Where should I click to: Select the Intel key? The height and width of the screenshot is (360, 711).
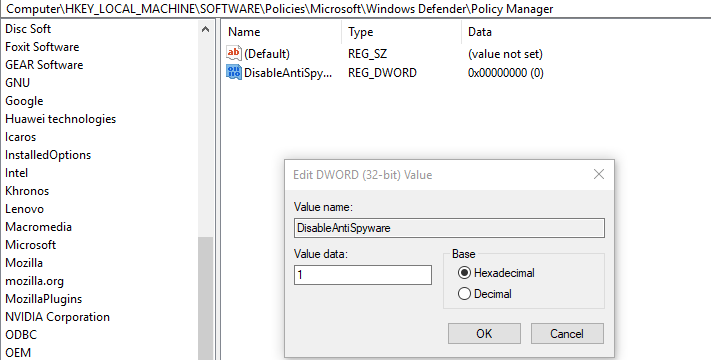coord(16,173)
